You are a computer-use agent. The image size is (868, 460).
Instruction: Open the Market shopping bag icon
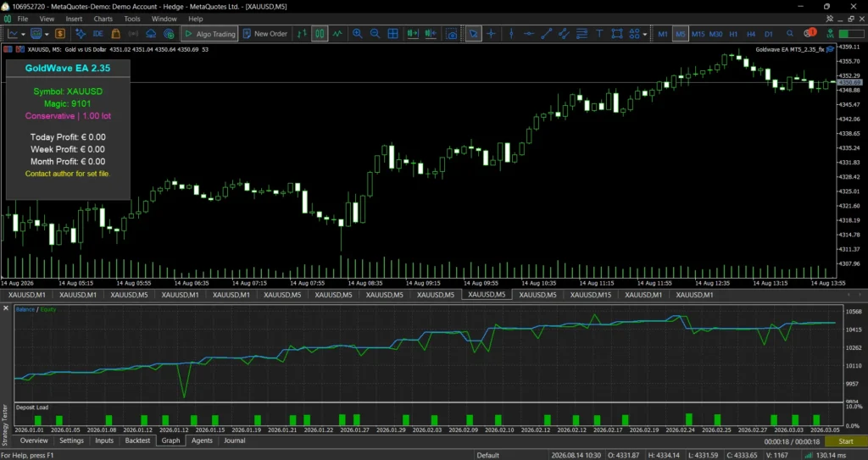pos(115,34)
